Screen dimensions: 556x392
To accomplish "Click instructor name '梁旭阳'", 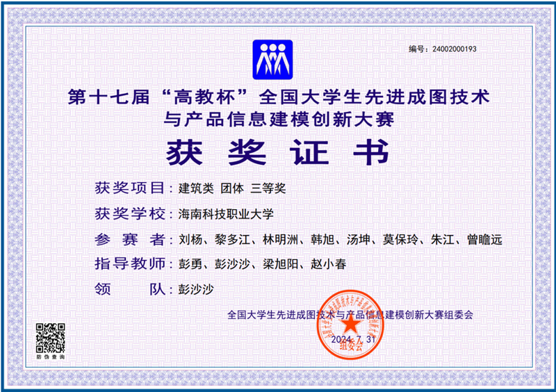I will click(x=280, y=264).
